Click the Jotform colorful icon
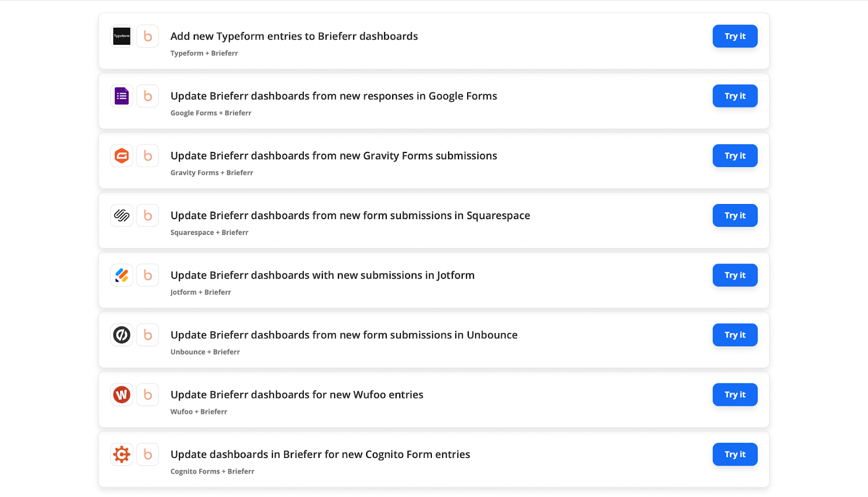The width and height of the screenshot is (868, 497). (122, 275)
